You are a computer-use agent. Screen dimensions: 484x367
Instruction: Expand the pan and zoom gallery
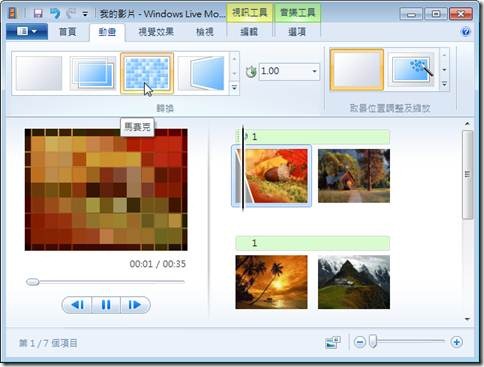444,84
